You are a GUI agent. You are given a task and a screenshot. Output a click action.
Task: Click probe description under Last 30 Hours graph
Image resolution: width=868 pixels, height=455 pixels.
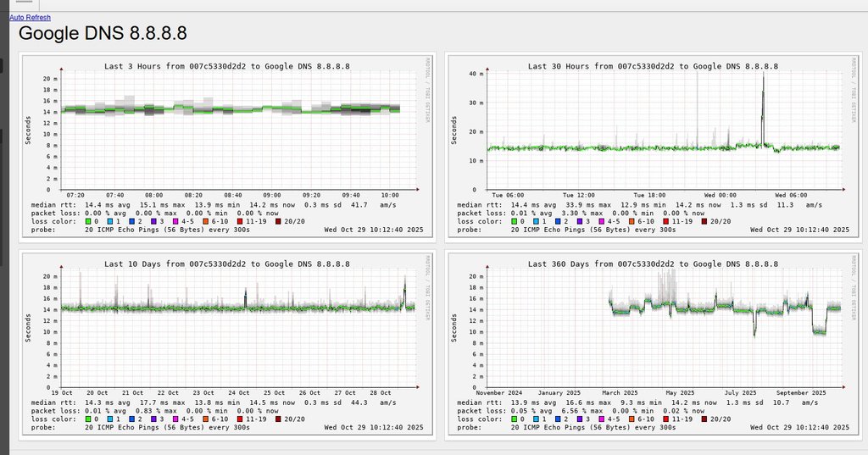tap(593, 229)
